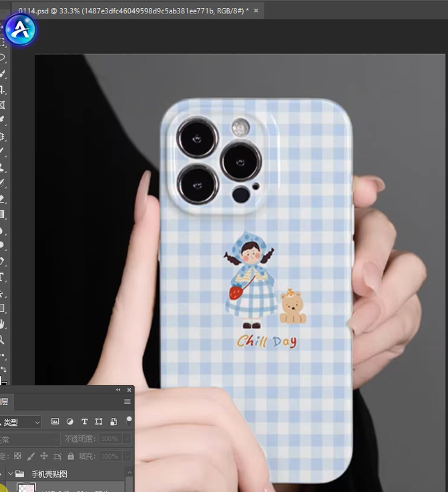Select the Lasso tool in the toolbar
448x492 pixels.
click(3, 57)
